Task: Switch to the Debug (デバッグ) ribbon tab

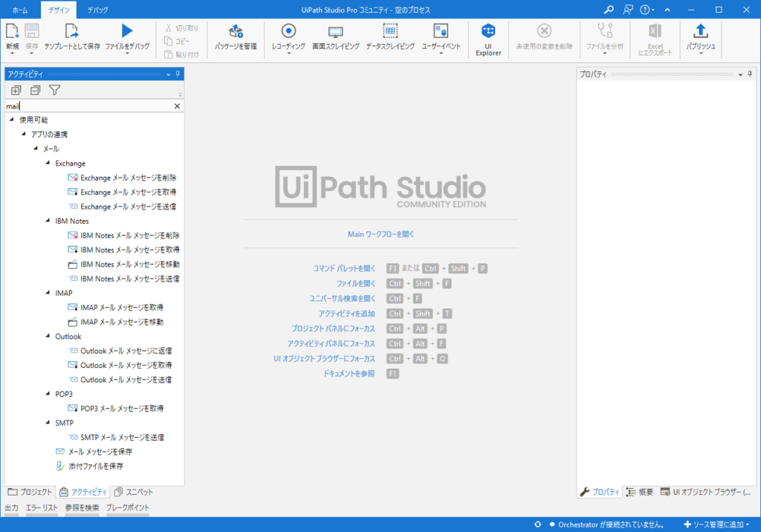Action: pos(97,10)
